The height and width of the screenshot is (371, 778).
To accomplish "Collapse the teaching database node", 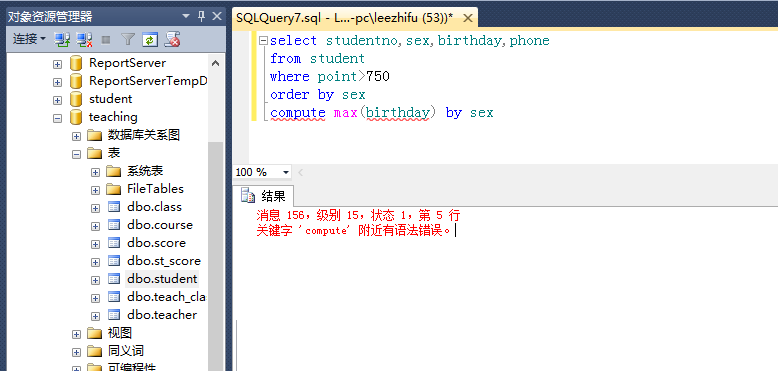I will [x=58, y=118].
